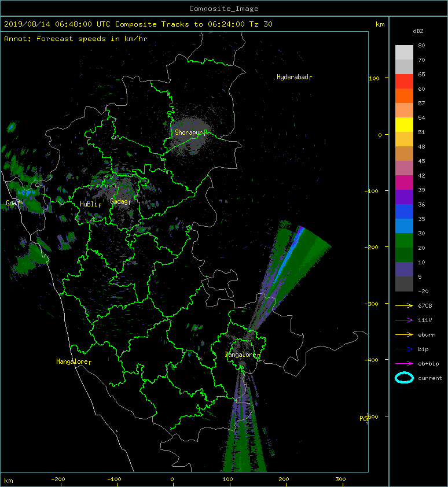Select the 'Hyderabad' city label
This screenshot has width=448, height=487.
click(292, 77)
